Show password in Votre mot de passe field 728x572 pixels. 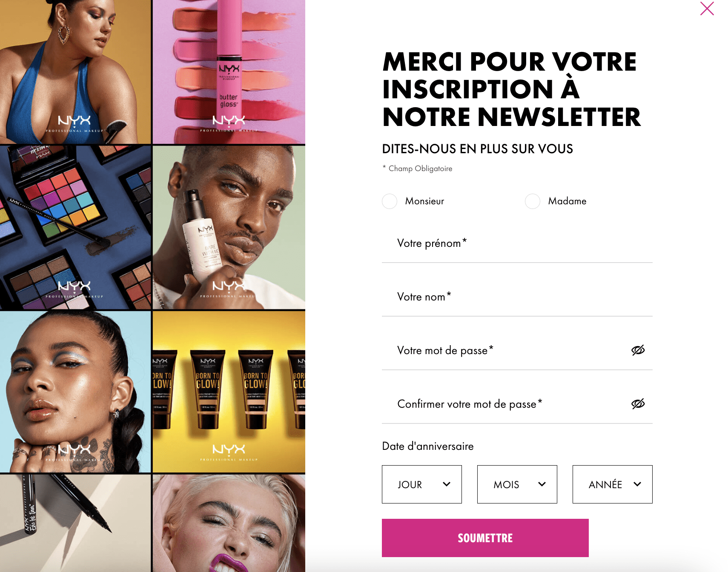(x=638, y=350)
